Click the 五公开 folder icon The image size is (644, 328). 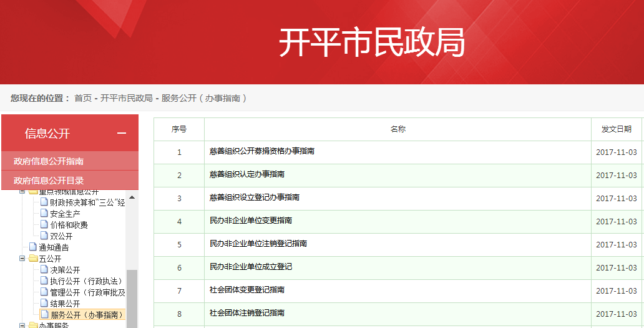32,259
